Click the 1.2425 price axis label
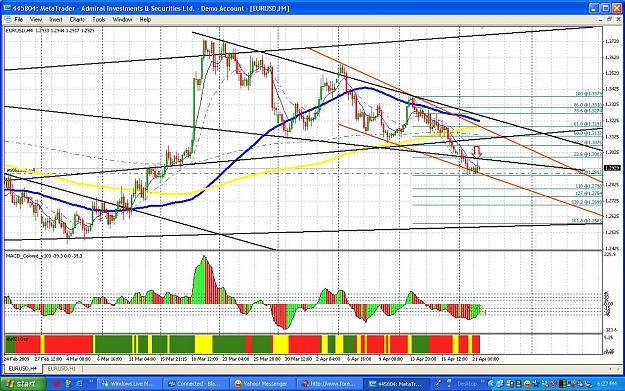This screenshot has height=391, width=625. coord(612,248)
